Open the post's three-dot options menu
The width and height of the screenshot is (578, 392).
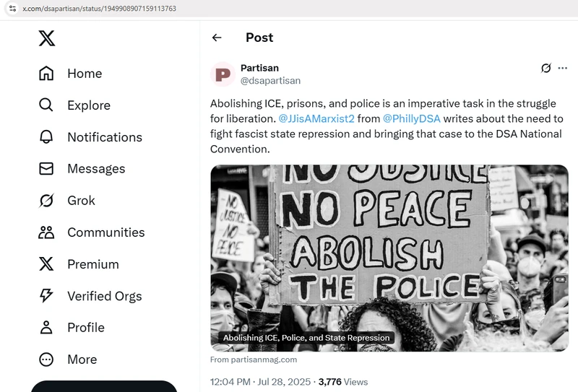(x=563, y=68)
